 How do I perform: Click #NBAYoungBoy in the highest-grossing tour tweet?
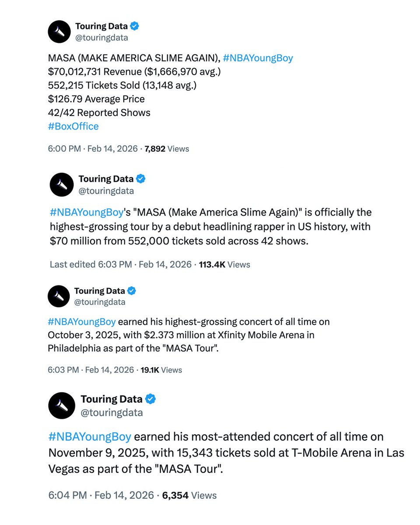tap(86, 212)
